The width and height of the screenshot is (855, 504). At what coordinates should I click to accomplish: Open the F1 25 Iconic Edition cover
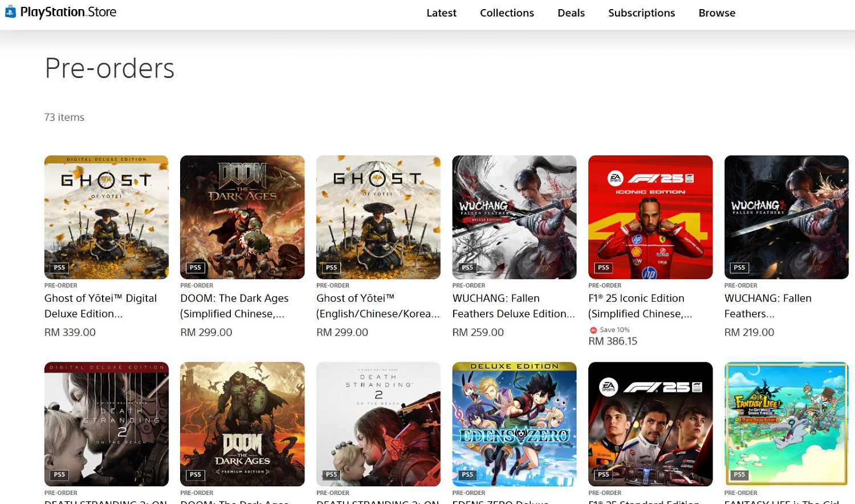pos(650,217)
